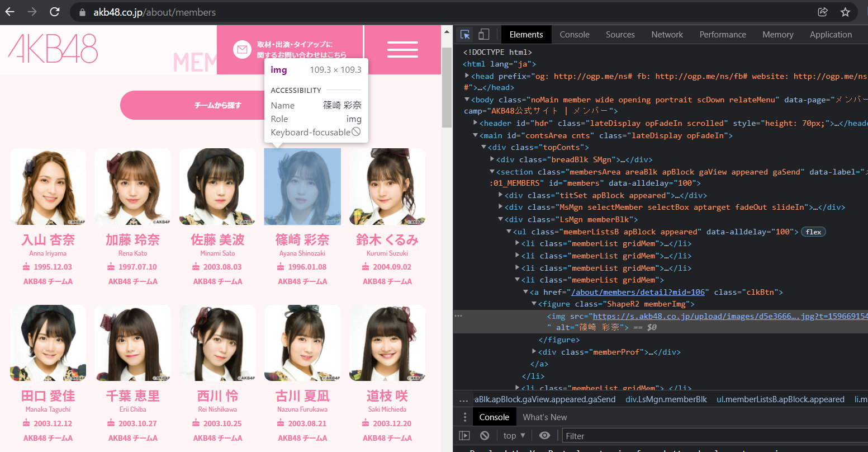Open the live expression eye icon
Image resolution: width=868 pixels, height=452 pixels.
pos(544,436)
